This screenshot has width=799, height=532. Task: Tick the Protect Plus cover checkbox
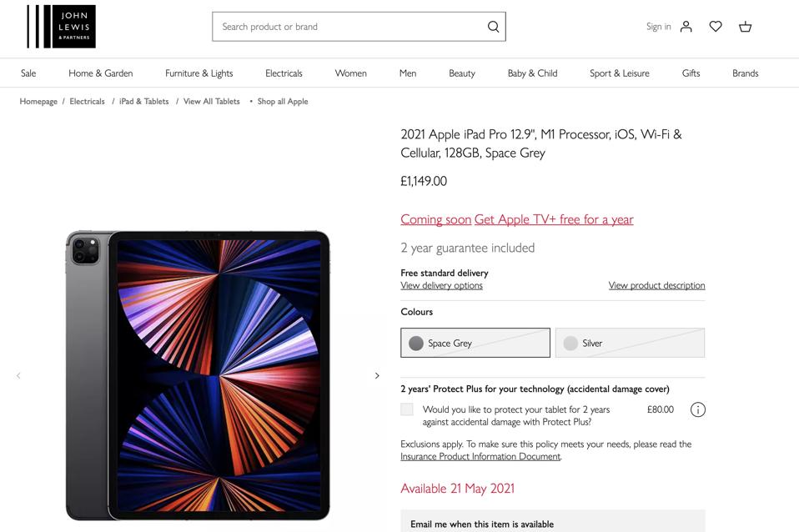coord(407,409)
